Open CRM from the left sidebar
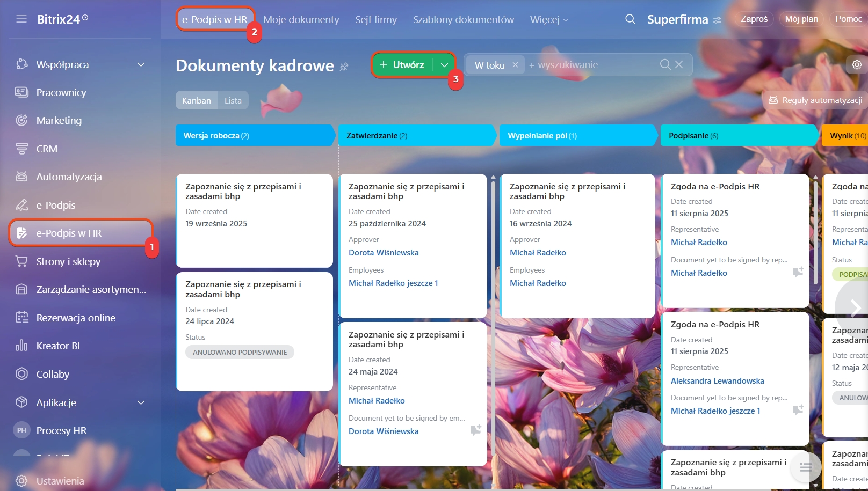The height and width of the screenshot is (491, 868). point(47,149)
